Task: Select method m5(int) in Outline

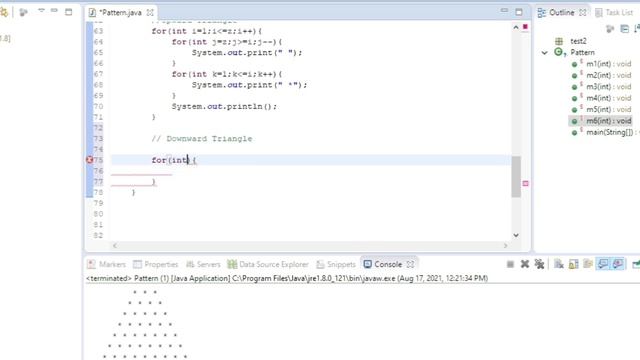Action: tap(602, 110)
